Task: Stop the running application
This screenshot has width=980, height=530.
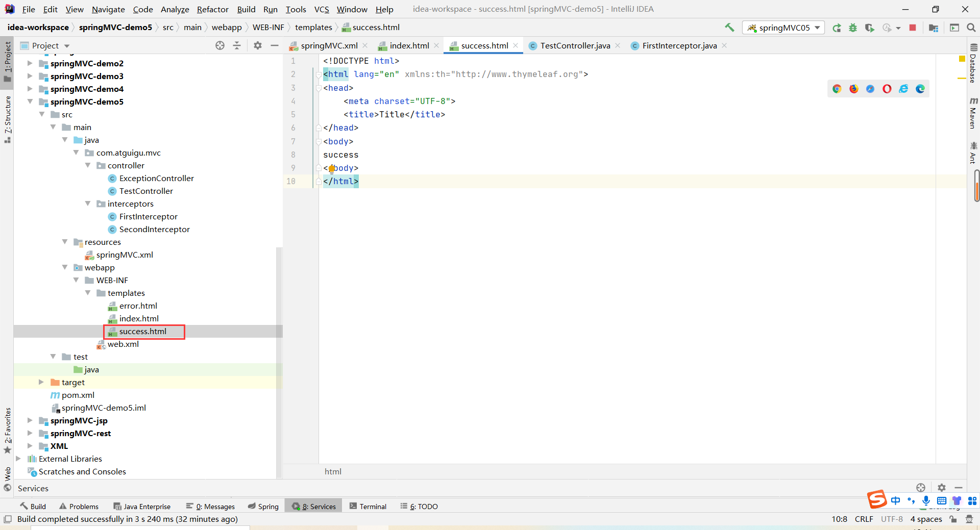Action: 913,28
